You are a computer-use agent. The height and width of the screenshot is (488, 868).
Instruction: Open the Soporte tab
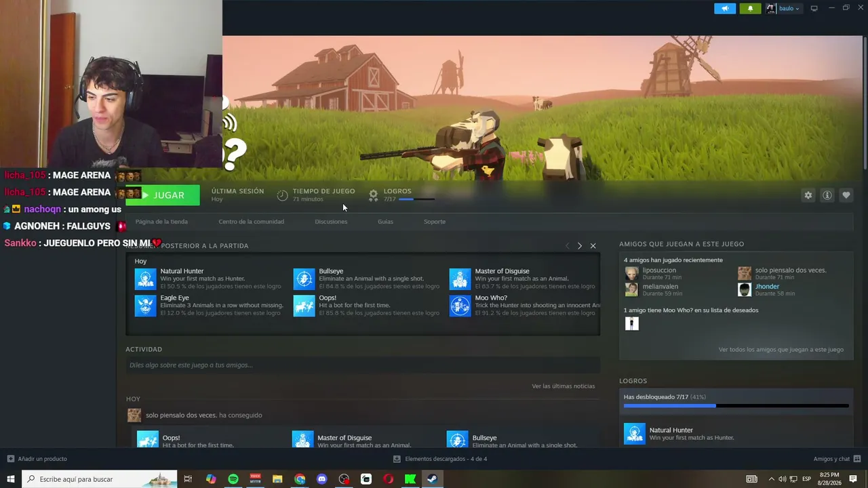coord(435,222)
